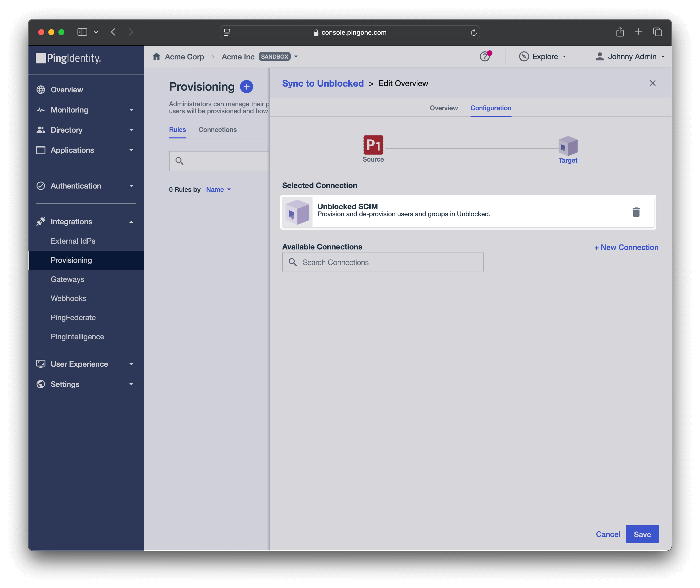Expand the Applications menu
700x588 pixels.
pos(131,151)
